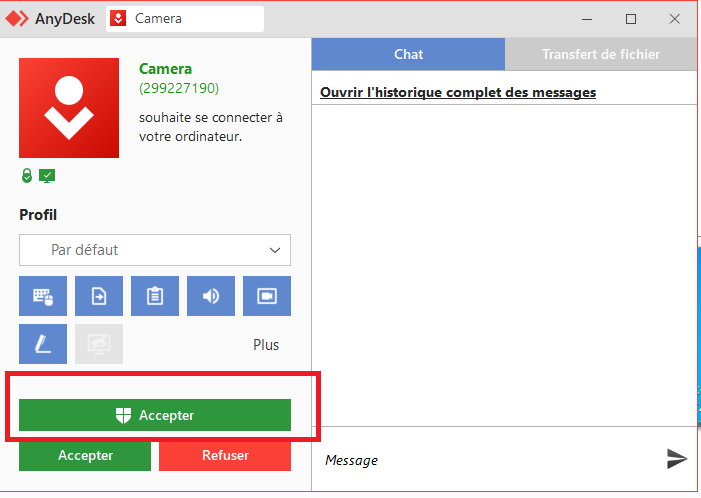This screenshot has width=701, height=498.
Task: Open the Transfert de fichier tab
Action: [x=600, y=54]
